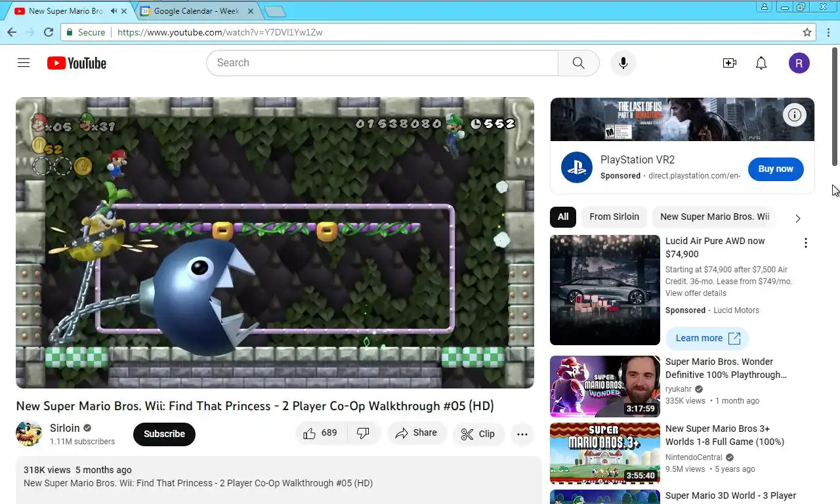
Task: Close the YouTube browser tab
Action: click(124, 11)
